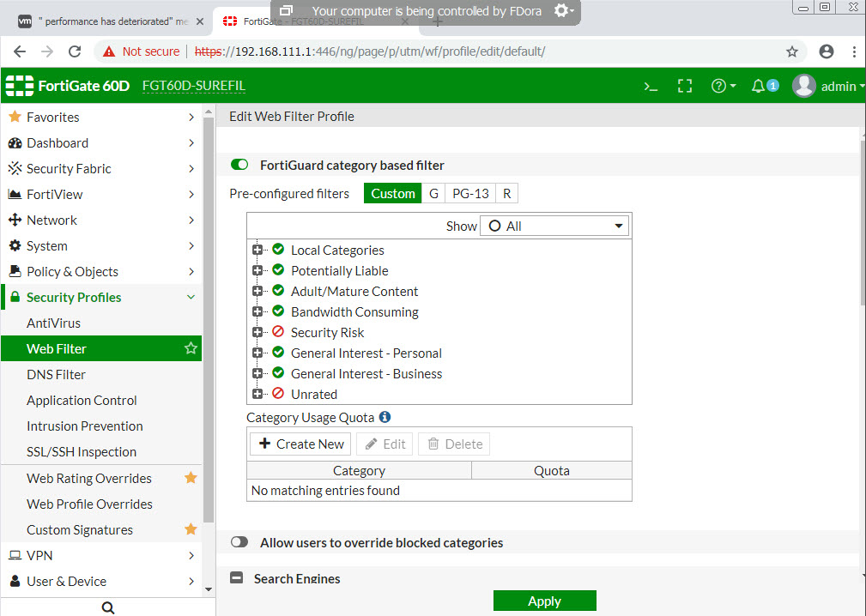Toggle FortiGuard category based filter switch
Viewport: 866px width, 616px height.
239,165
